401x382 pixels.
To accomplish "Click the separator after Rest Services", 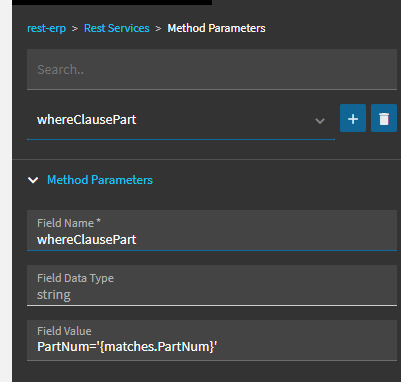I will point(158,29).
